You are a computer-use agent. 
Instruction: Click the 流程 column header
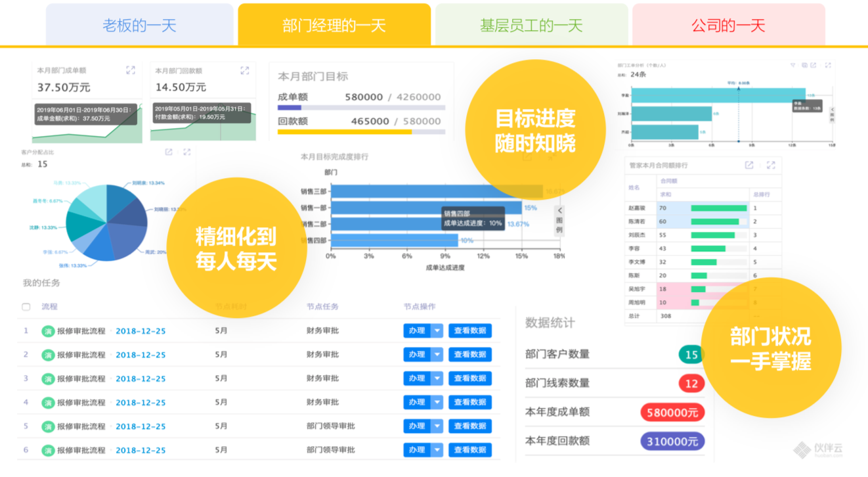[49, 307]
